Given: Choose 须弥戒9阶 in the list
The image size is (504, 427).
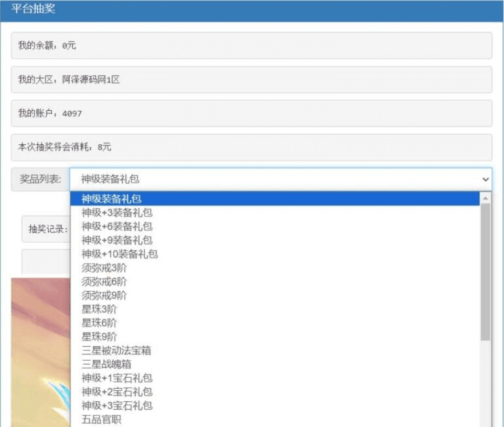Looking at the screenshot, I should [104, 295].
